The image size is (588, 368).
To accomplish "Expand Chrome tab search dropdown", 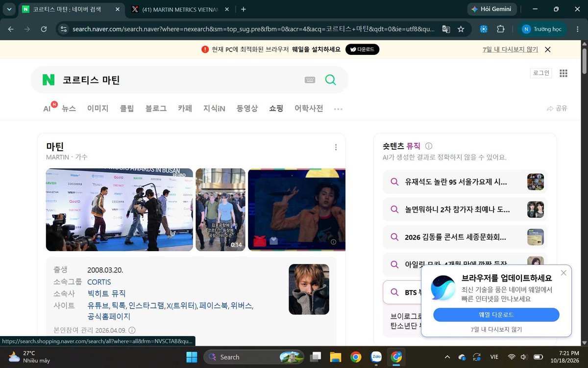I will [9, 9].
